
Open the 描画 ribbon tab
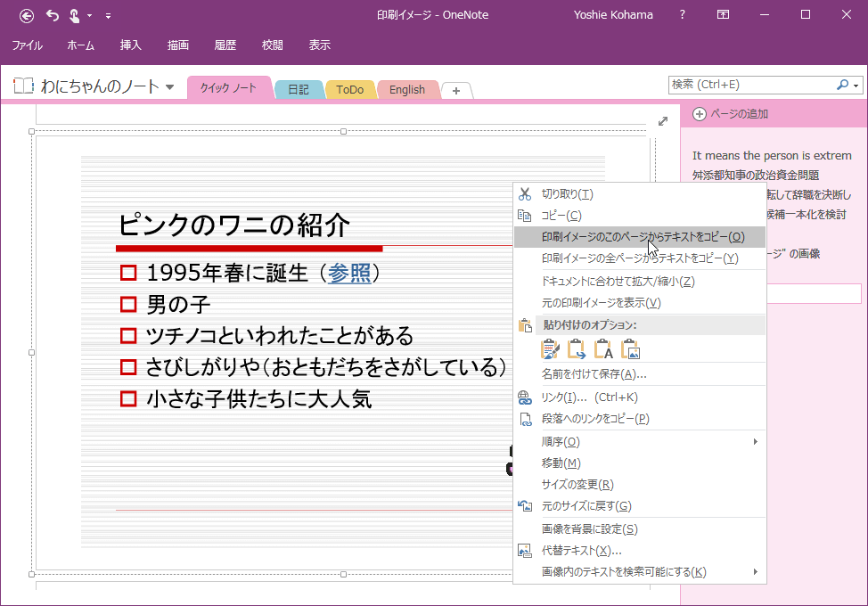click(177, 45)
